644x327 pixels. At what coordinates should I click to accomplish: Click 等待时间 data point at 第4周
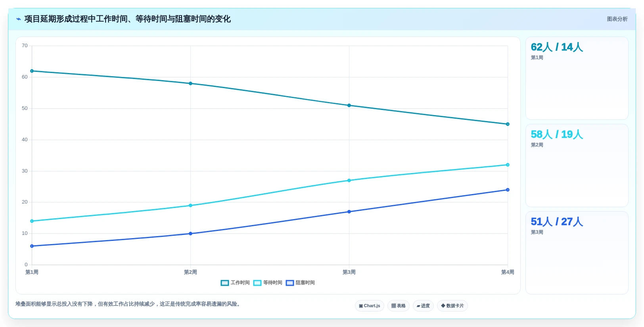click(x=508, y=165)
